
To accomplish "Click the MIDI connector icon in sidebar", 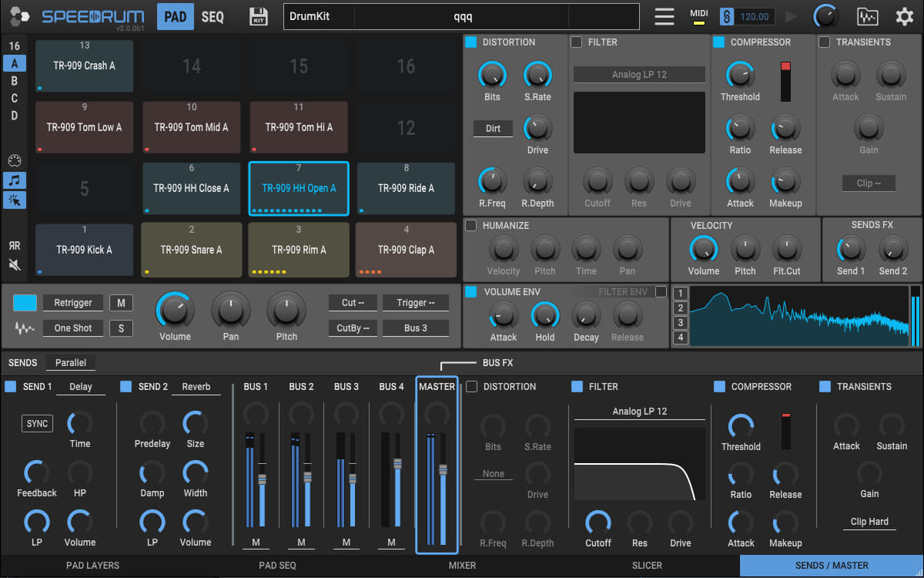I will coord(14,160).
